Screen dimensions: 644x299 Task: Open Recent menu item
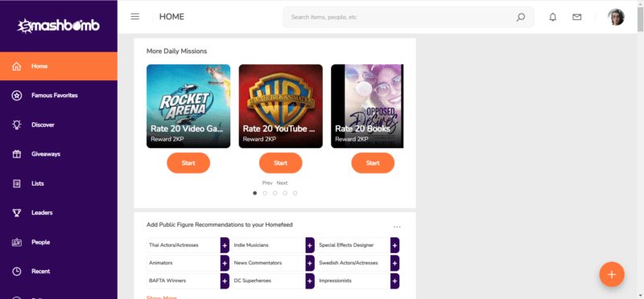pyautogui.click(x=58, y=271)
